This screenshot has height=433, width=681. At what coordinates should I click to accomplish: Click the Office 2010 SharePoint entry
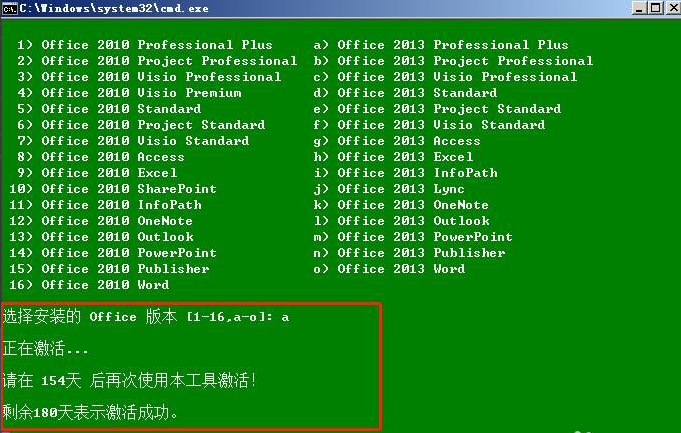pos(129,189)
